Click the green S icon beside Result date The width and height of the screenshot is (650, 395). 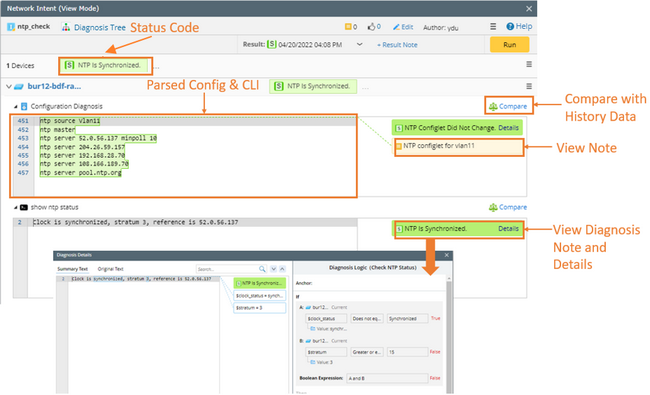pyautogui.click(x=272, y=44)
